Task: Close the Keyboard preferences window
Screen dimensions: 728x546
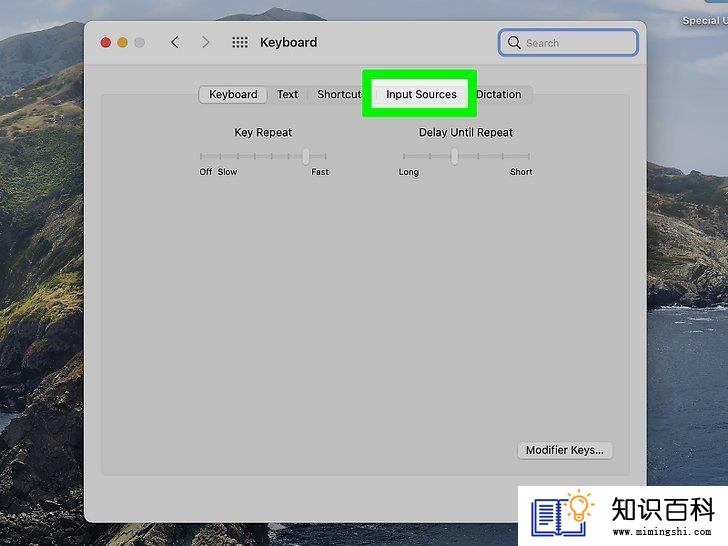Action: point(105,43)
